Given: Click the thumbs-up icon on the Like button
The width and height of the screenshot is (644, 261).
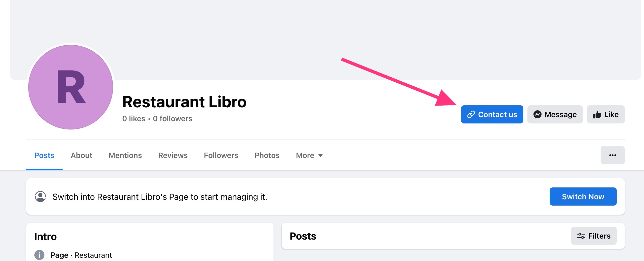Looking at the screenshot, I should [597, 114].
